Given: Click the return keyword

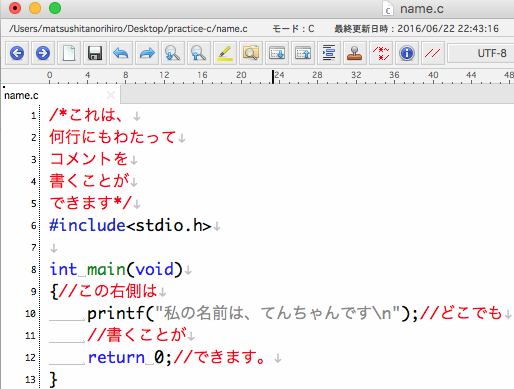Looking at the screenshot, I should click(116, 357).
